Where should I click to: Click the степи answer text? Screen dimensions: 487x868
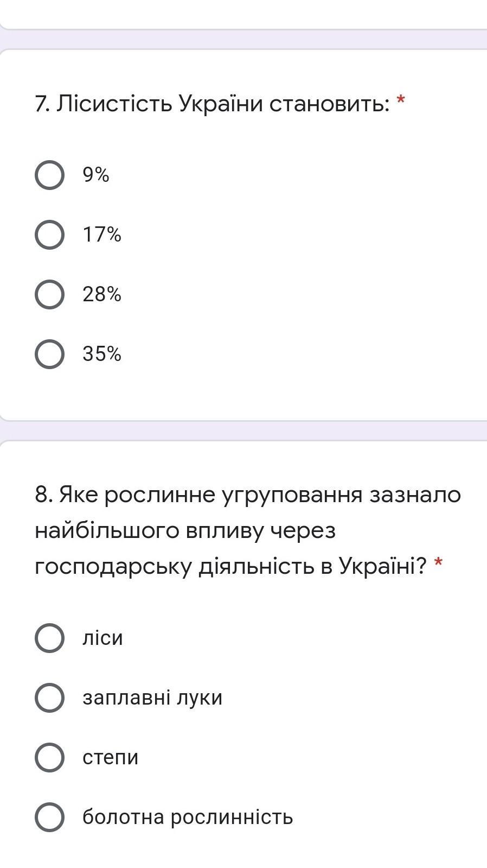(x=110, y=757)
